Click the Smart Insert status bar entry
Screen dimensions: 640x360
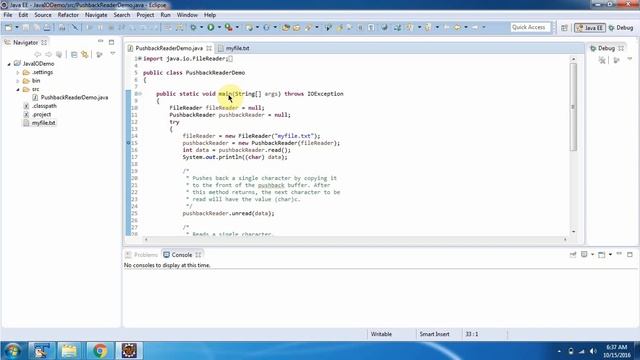tap(435, 334)
